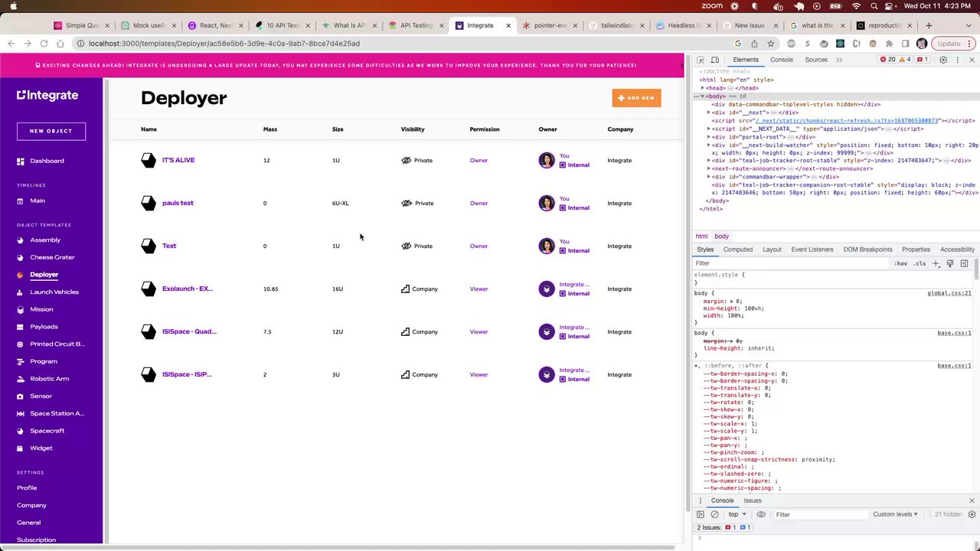Expand div id portal-root node
Viewport: 980px width, 551px height.
[x=709, y=137]
